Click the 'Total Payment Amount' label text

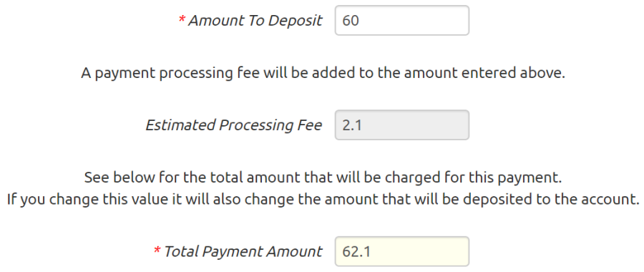pyautogui.click(x=243, y=251)
